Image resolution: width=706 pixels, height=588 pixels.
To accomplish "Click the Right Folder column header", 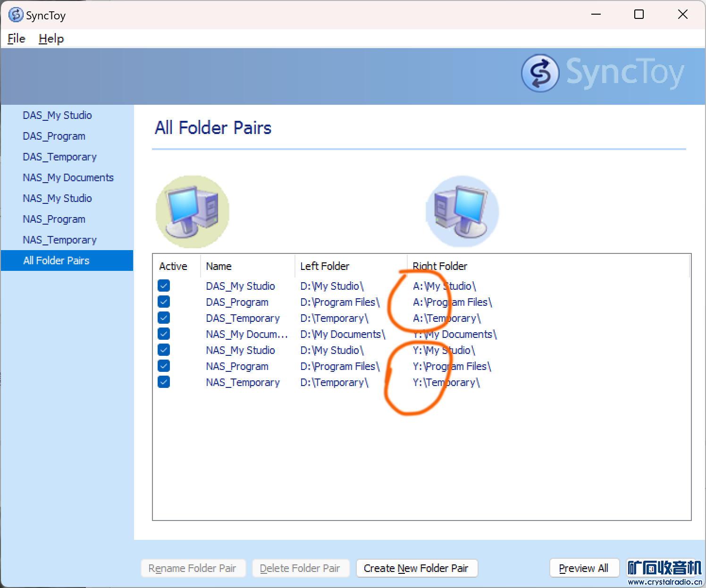I will (x=548, y=266).
